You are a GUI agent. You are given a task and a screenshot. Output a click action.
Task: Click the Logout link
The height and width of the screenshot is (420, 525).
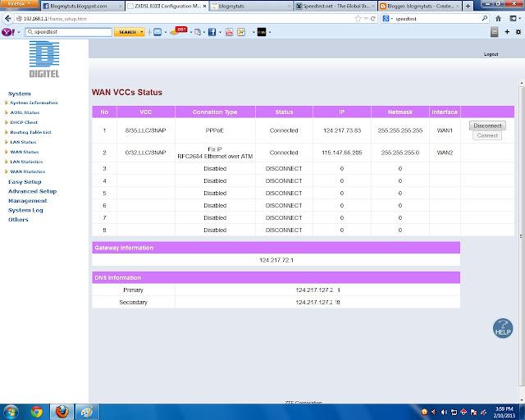(491, 54)
